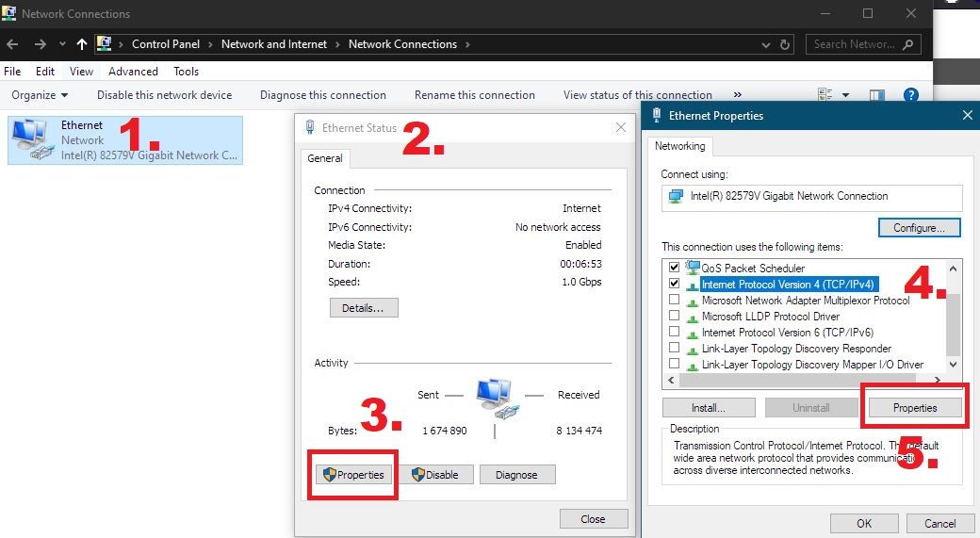
Task: Select Internet Protocol Version 6 (TCP/IPv6) item
Action: pyautogui.click(x=788, y=333)
